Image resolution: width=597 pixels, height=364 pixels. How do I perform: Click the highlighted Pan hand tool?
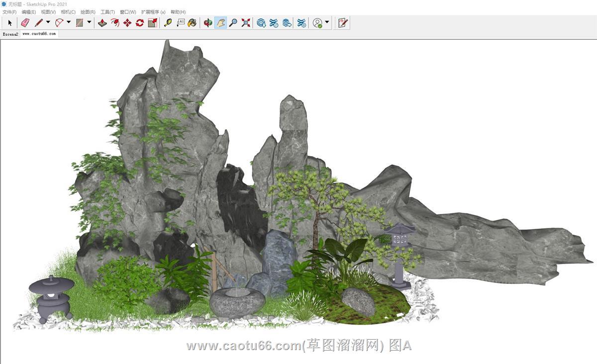point(220,22)
